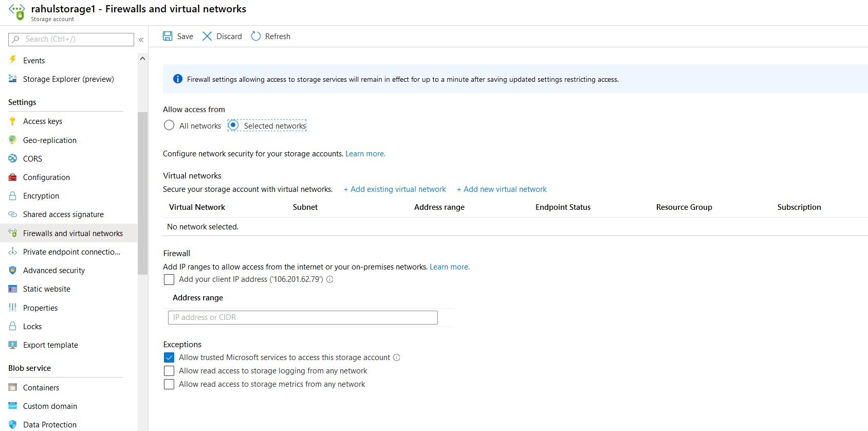The height and width of the screenshot is (431, 868).
Task: Click the Virtual Network column header
Action: pos(197,207)
